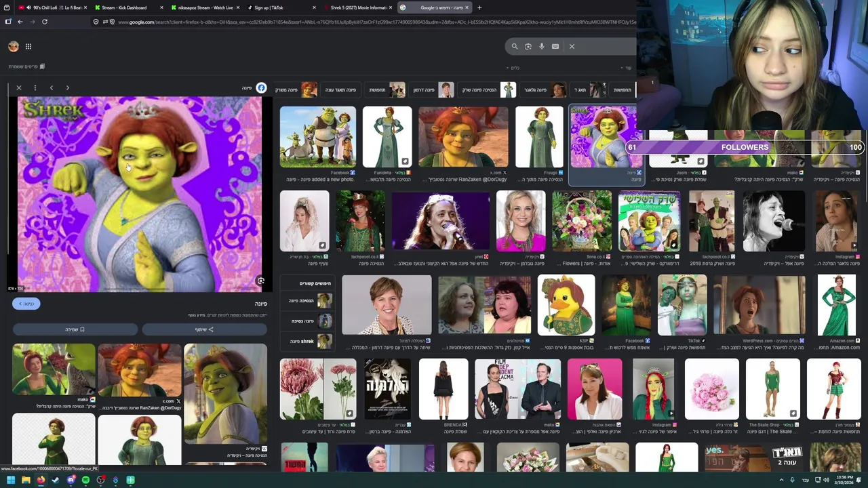
Task: Reload the page with the refresh icon
Action: (x=45, y=22)
